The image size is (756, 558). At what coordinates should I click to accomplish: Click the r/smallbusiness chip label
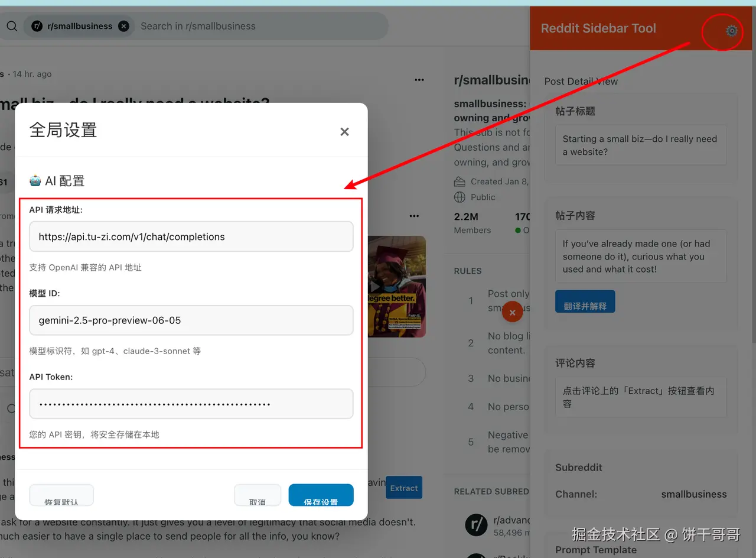80,26
